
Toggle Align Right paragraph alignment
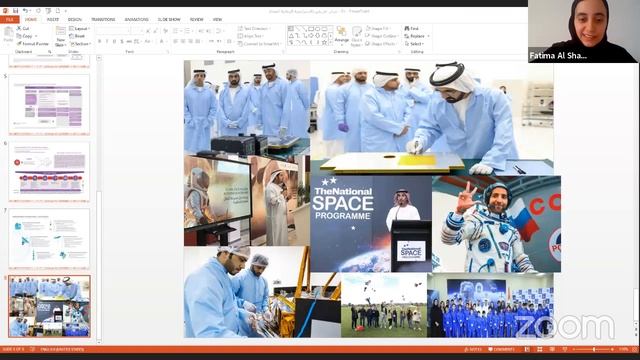[190, 41]
